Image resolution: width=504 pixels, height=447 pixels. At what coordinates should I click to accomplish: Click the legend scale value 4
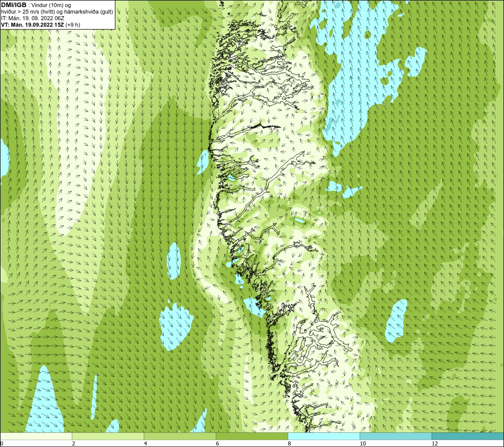point(146,443)
